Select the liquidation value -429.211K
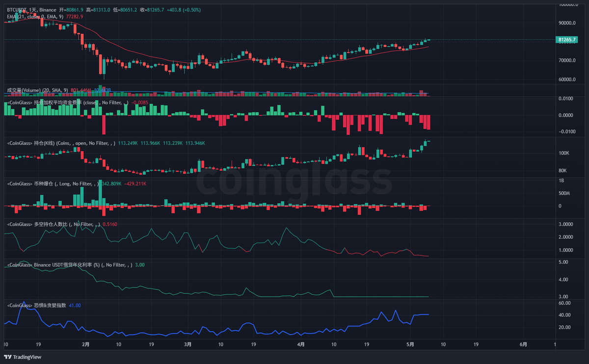Image resolution: width=589 pixels, height=364 pixels. [134, 183]
